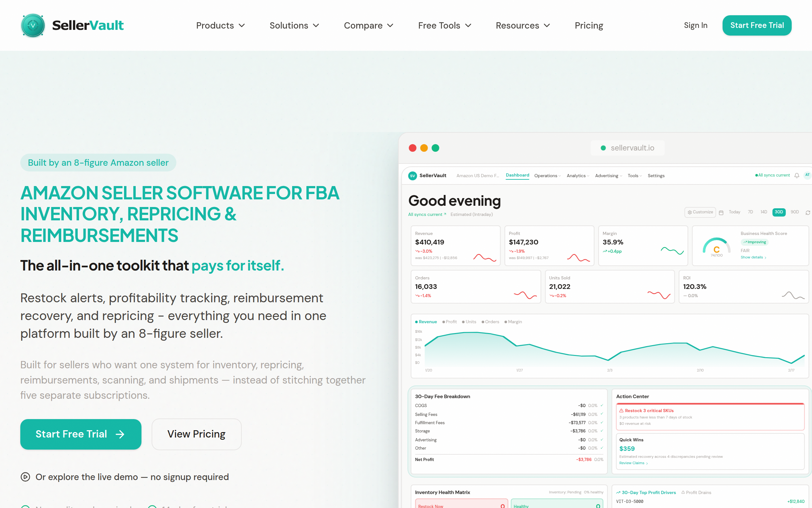
Task: Select the 30-Day Top Profit Drivers tab
Action: coord(646,492)
